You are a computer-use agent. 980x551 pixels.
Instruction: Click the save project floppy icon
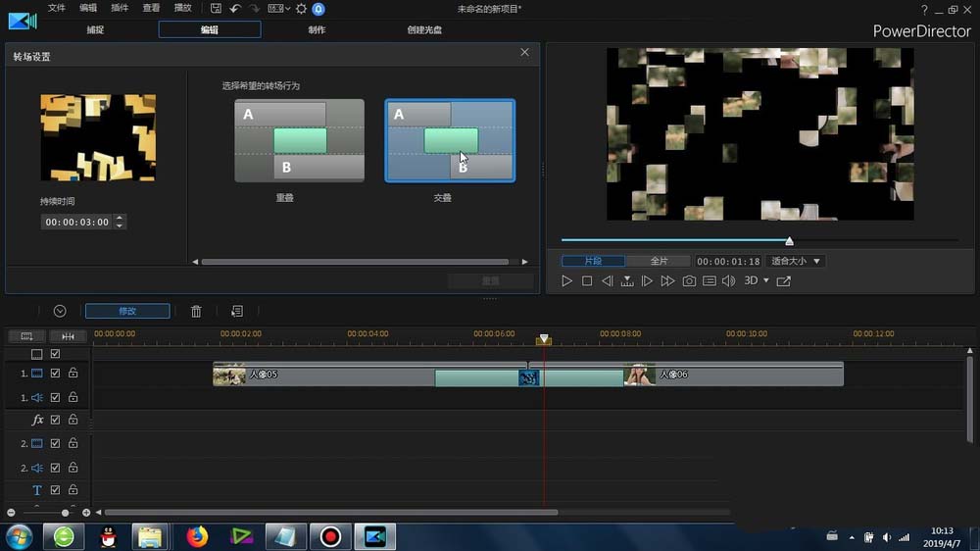coord(216,9)
